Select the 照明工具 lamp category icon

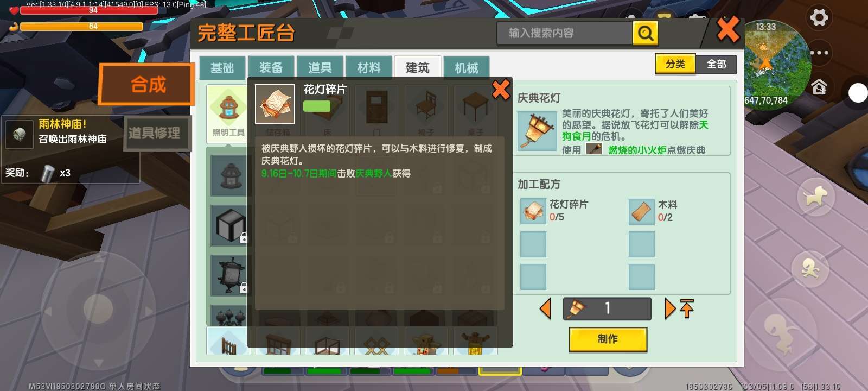pyautogui.click(x=228, y=106)
